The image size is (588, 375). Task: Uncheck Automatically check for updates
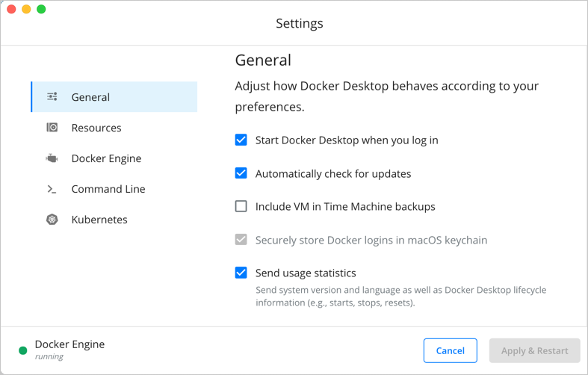click(x=241, y=173)
